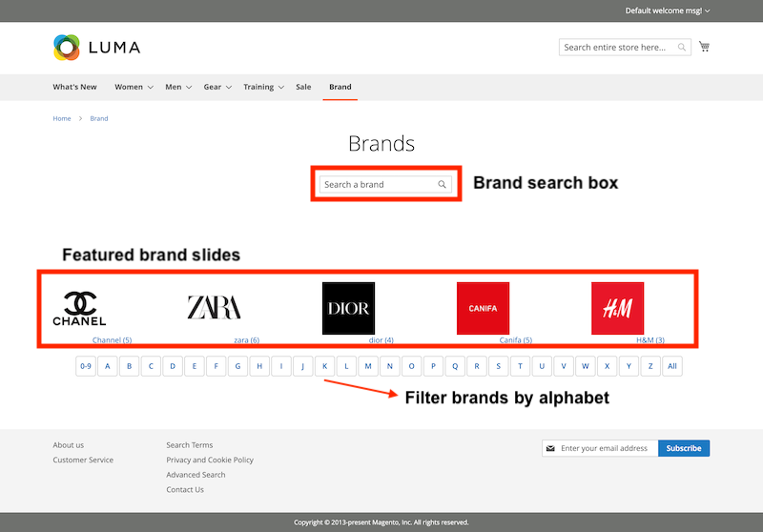
Task: Click the Home breadcrumb link
Action: 62,119
